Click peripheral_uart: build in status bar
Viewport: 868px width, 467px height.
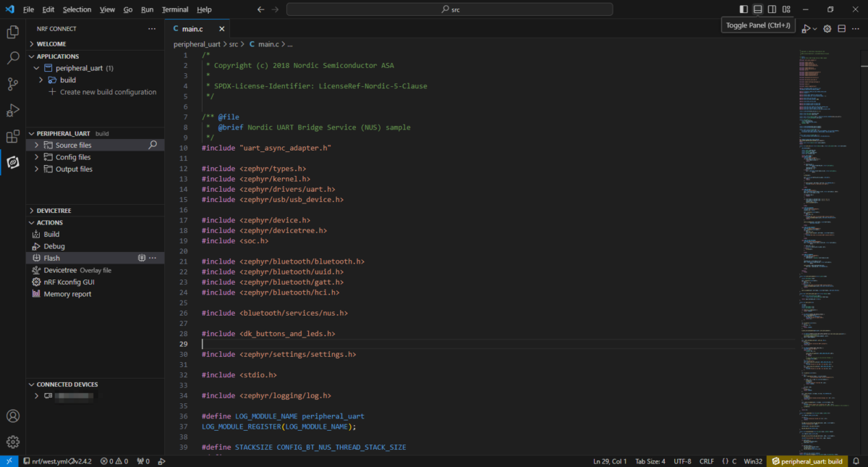click(x=807, y=461)
